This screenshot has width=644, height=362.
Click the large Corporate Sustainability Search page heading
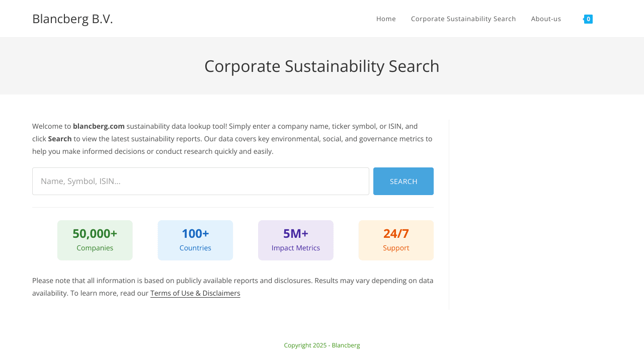322,66
